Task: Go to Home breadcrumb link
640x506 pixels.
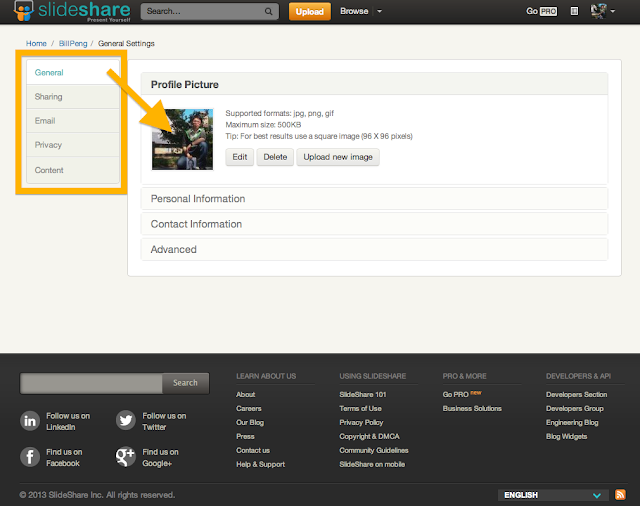Action: point(36,43)
